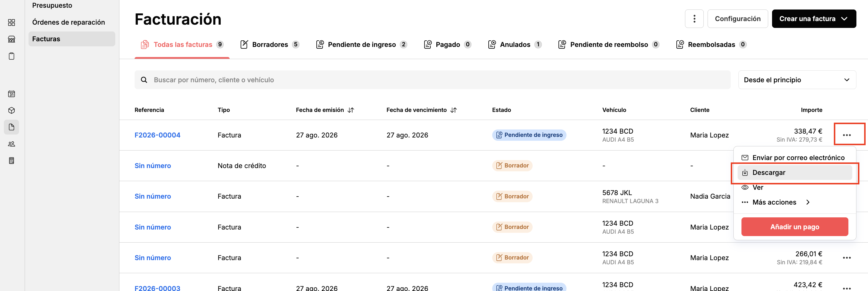Click the Todas las facturas tab icon
The width and height of the screenshot is (868, 291).
click(145, 45)
